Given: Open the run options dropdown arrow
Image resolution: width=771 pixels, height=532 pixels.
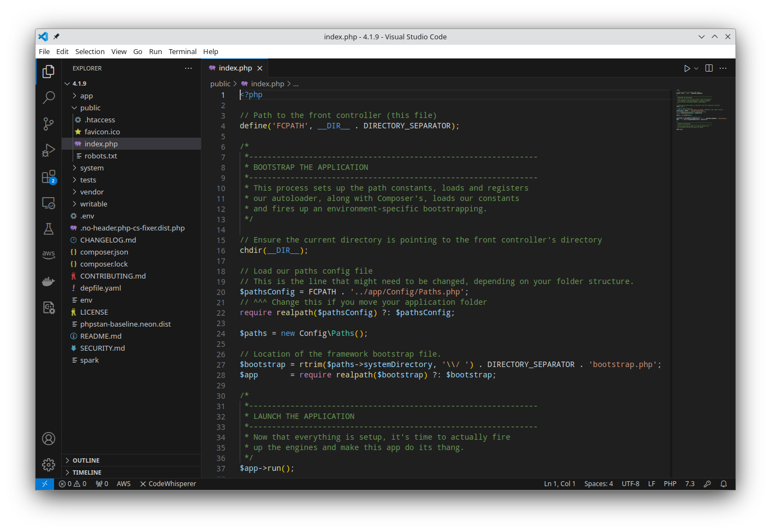Looking at the screenshot, I should pos(696,68).
